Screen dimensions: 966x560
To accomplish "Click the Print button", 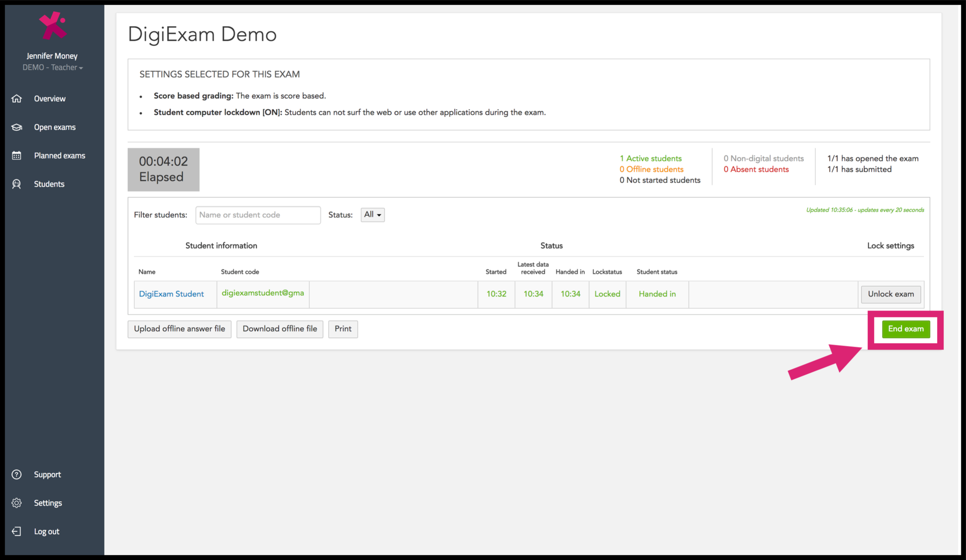I will 343,329.
